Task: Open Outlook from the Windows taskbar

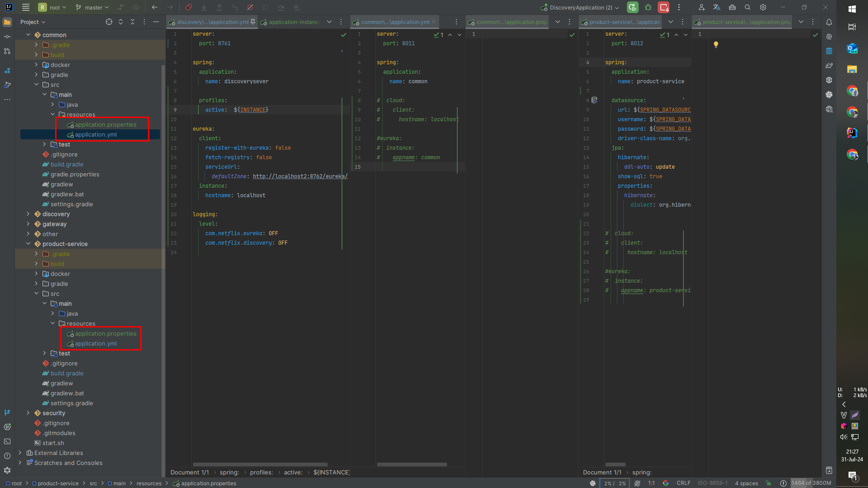Action: click(852, 48)
